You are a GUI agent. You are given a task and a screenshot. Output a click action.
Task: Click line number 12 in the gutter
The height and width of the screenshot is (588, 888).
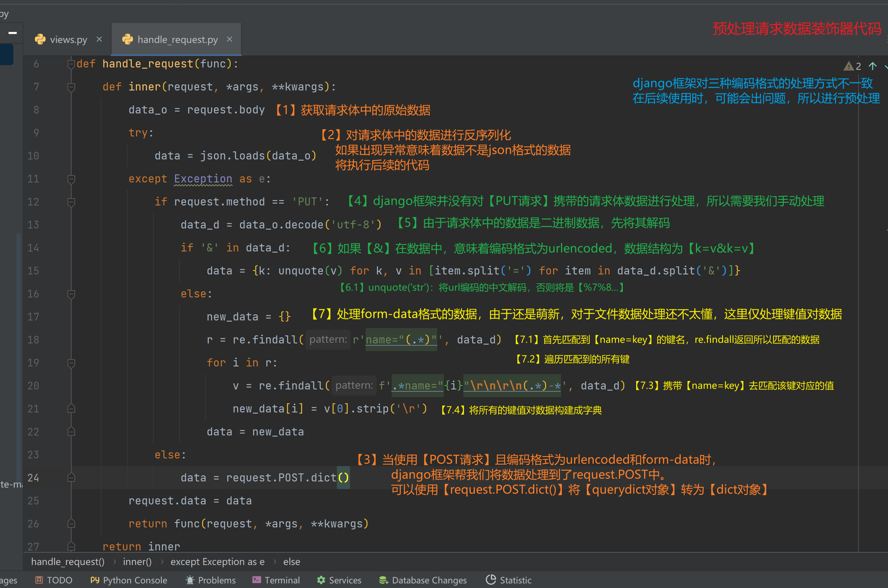coord(33,202)
